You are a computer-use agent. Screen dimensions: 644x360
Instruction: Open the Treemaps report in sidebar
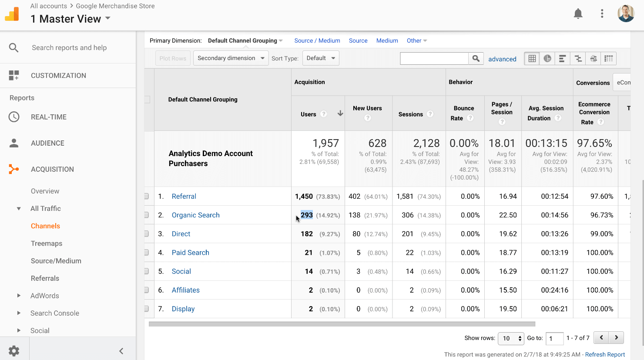[x=47, y=243]
